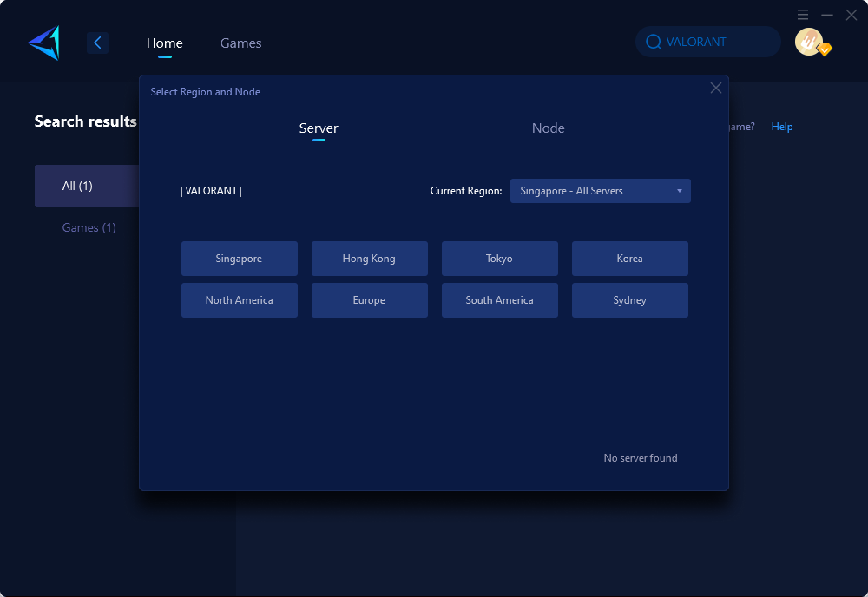This screenshot has height=597, width=868.
Task: Open the user profile avatar
Action: click(809, 42)
